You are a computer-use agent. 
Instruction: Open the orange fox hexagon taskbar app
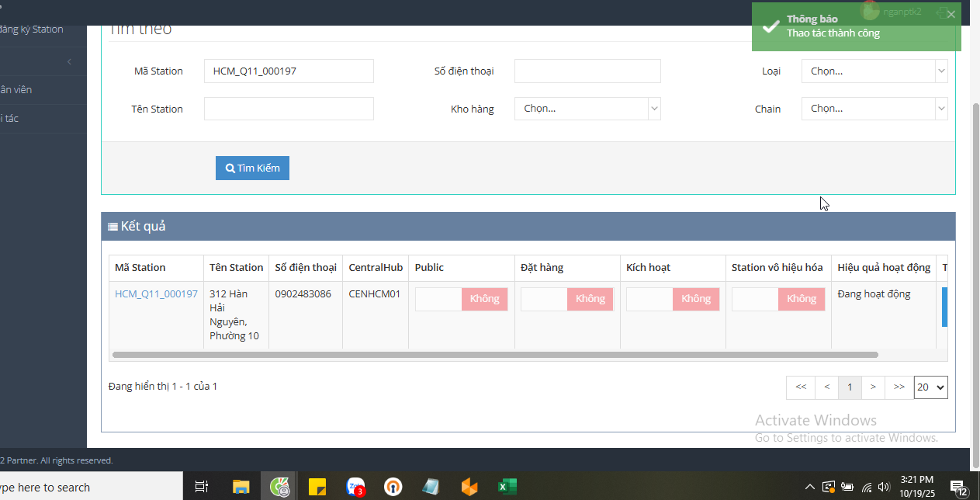pyautogui.click(x=469, y=487)
